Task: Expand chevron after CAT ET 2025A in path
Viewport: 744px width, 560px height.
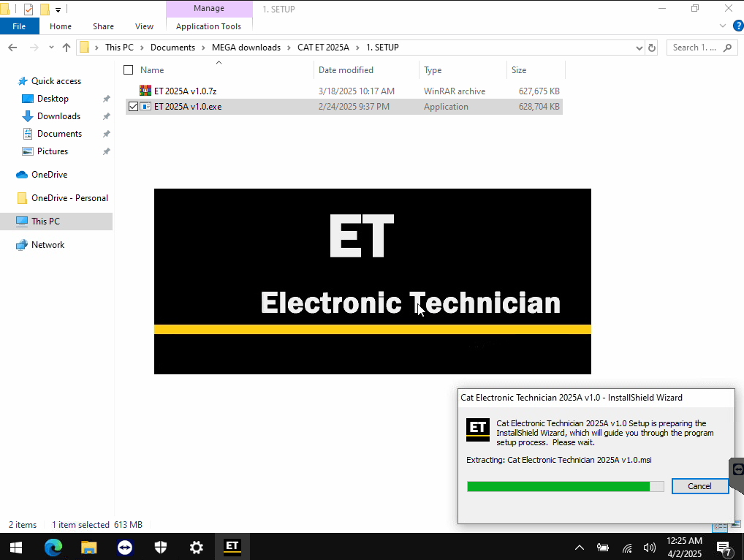Action: point(358,48)
